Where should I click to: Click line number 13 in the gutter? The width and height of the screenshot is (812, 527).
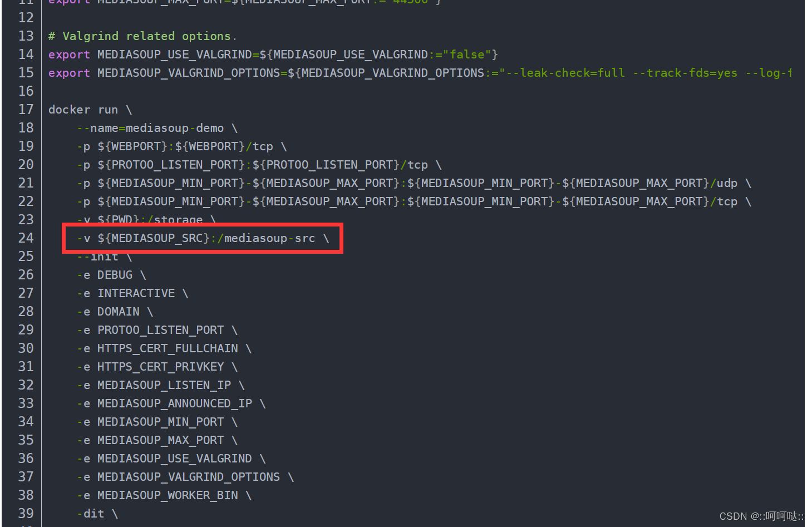pyautogui.click(x=26, y=36)
